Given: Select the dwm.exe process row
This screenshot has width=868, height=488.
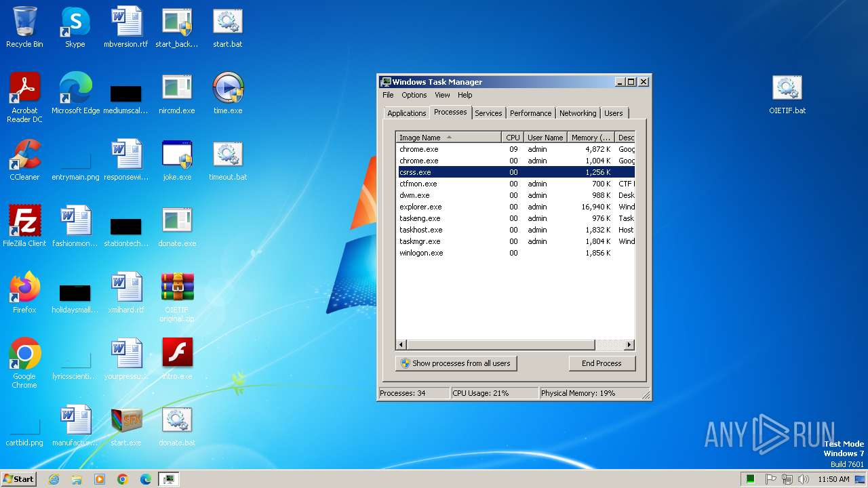Looking at the screenshot, I should click(515, 195).
